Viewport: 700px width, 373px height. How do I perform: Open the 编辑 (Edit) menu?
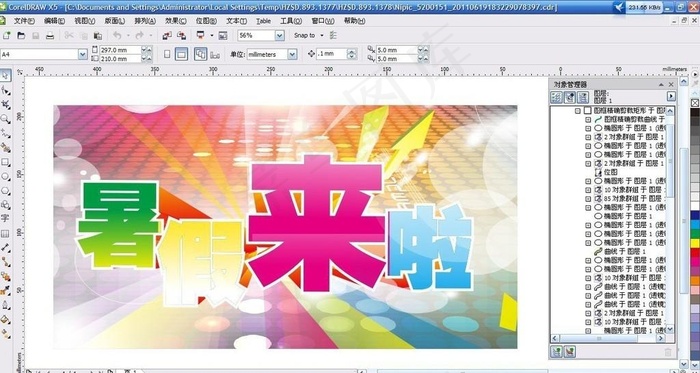[x=54, y=21]
